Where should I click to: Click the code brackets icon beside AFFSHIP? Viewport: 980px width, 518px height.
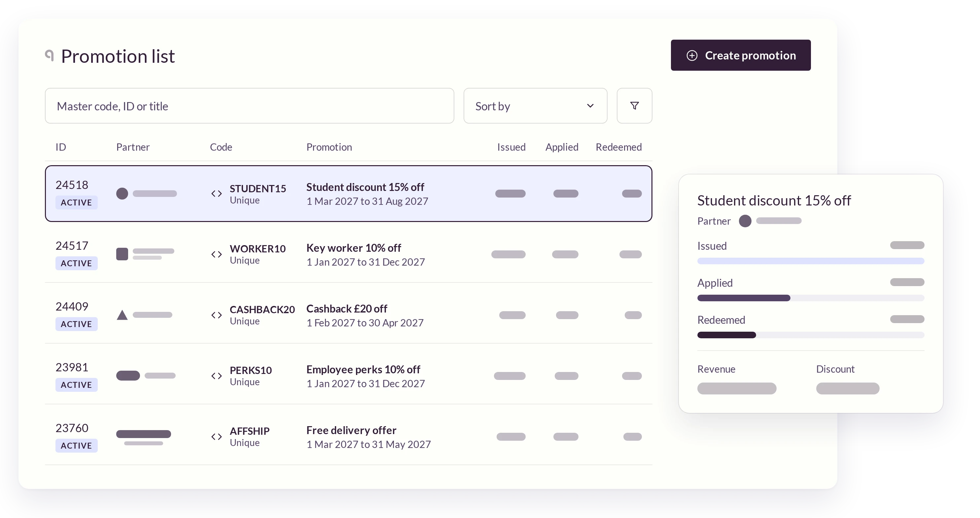217,436
